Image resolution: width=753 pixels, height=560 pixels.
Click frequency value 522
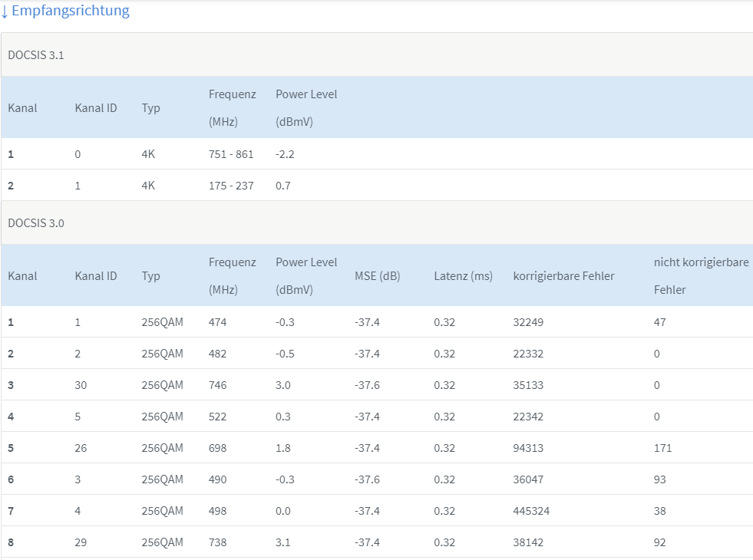217,417
